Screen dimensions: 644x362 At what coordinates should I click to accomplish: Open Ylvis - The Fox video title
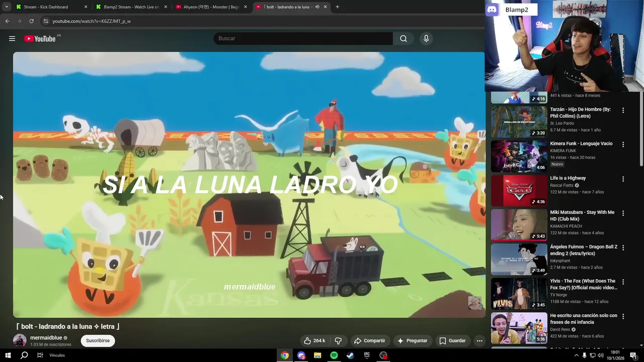pyautogui.click(x=584, y=285)
